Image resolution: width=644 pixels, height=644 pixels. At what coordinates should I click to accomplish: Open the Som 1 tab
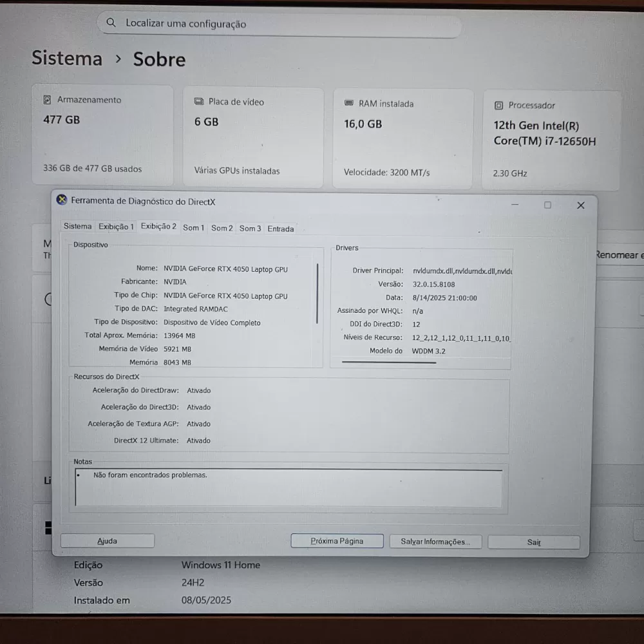coord(193,227)
